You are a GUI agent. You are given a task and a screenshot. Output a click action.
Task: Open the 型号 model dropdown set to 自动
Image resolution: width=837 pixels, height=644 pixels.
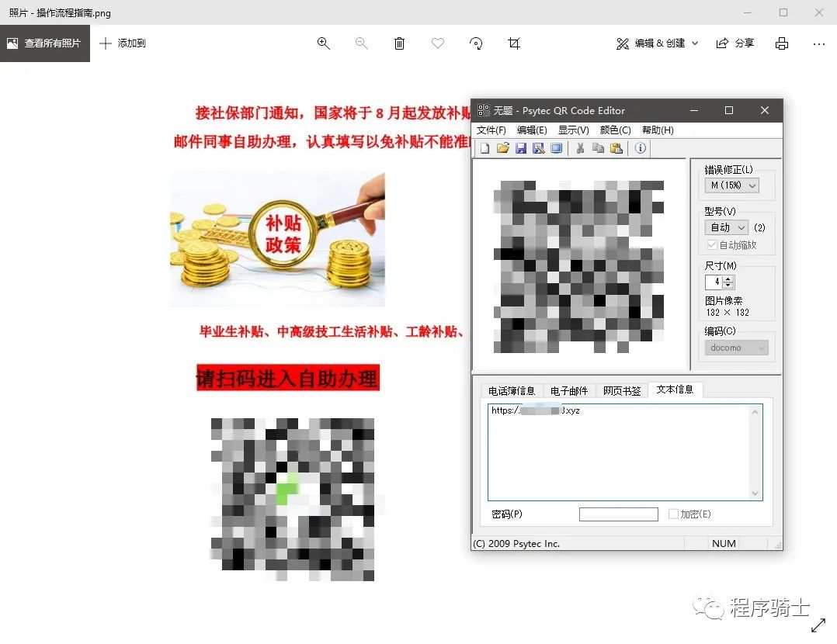click(x=725, y=227)
